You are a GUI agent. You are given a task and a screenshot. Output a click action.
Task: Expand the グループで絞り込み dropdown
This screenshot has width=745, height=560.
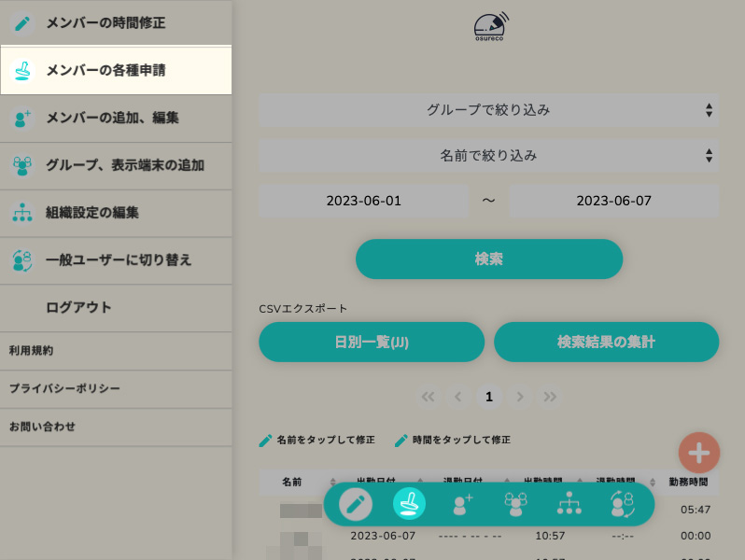[488, 110]
